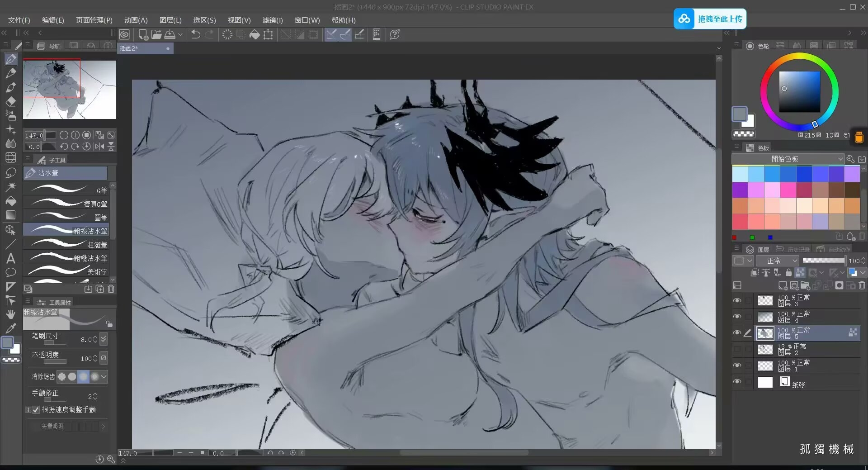This screenshot has width=868, height=470.
Task: Toggle visibility of 图层 5
Action: point(737,333)
